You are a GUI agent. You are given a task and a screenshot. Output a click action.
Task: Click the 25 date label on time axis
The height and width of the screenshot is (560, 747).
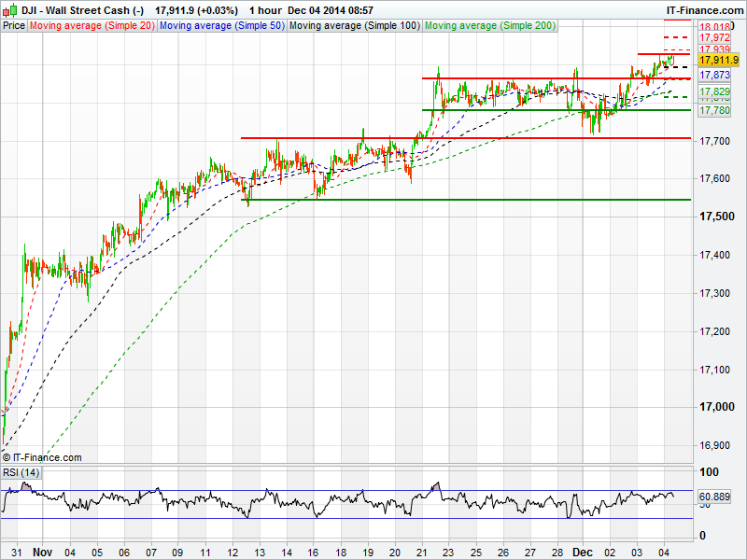click(x=476, y=553)
